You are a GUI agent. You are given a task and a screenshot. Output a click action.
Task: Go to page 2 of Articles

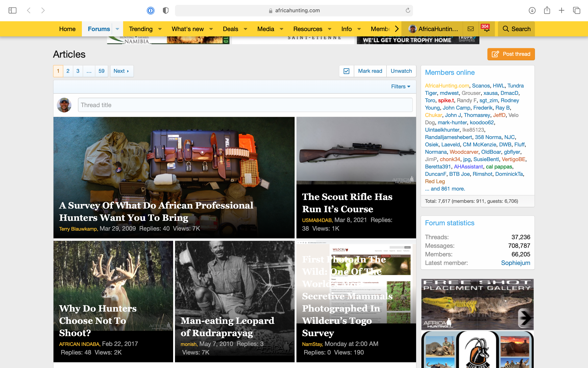tap(68, 71)
